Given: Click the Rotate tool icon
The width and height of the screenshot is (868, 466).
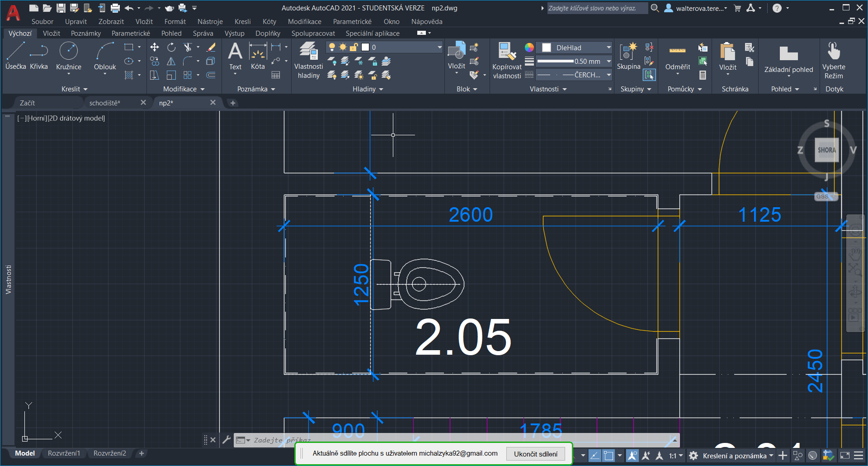Looking at the screenshot, I should pyautogui.click(x=171, y=47).
